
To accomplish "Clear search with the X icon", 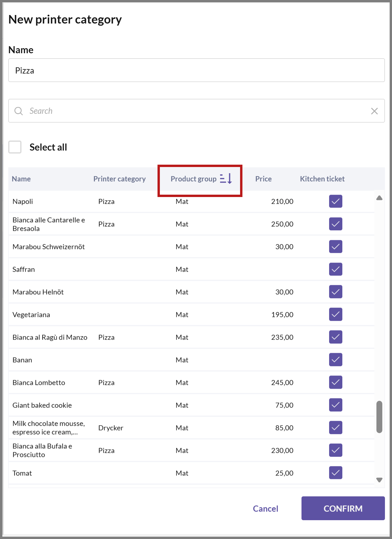I will pos(374,111).
